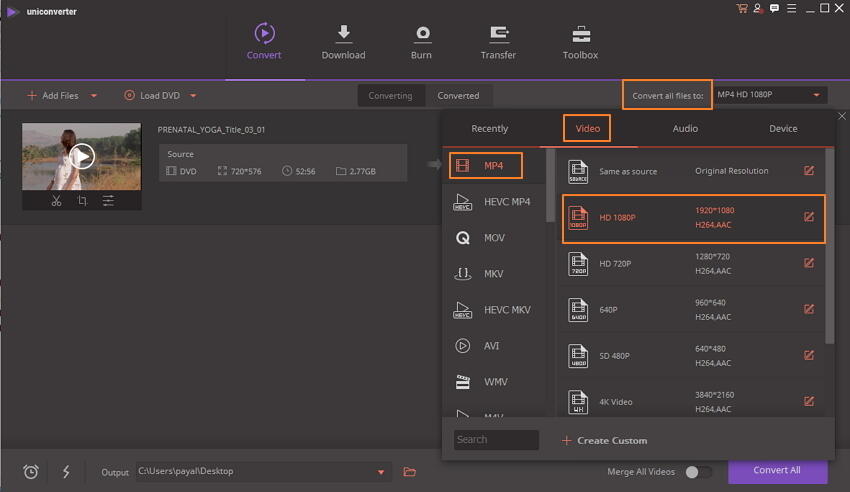Click Convert All button
This screenshot has width=850, height=492.
point(777,470)
